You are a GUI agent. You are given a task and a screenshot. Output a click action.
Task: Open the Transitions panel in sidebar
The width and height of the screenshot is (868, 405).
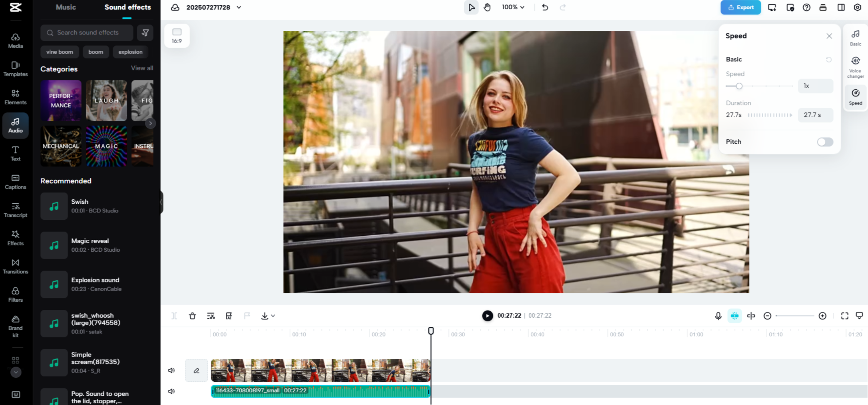(15, 266)
